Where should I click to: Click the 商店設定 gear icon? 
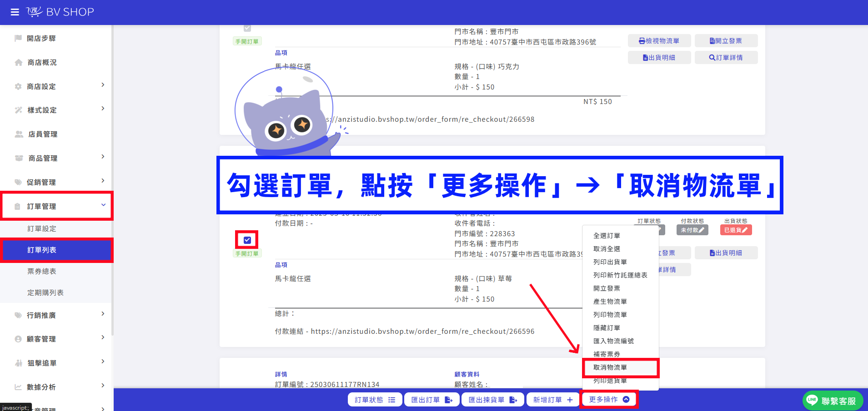(x=18, y=86)
